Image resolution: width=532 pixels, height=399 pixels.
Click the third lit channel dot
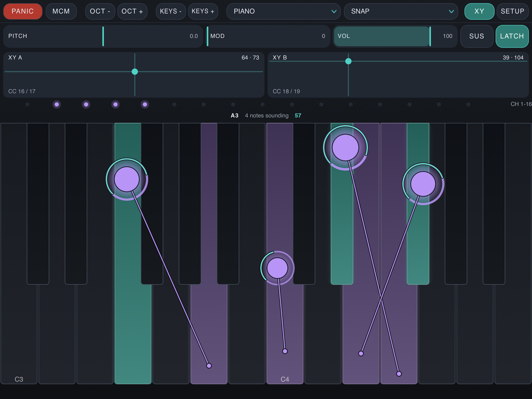click(x=115, y=104)
